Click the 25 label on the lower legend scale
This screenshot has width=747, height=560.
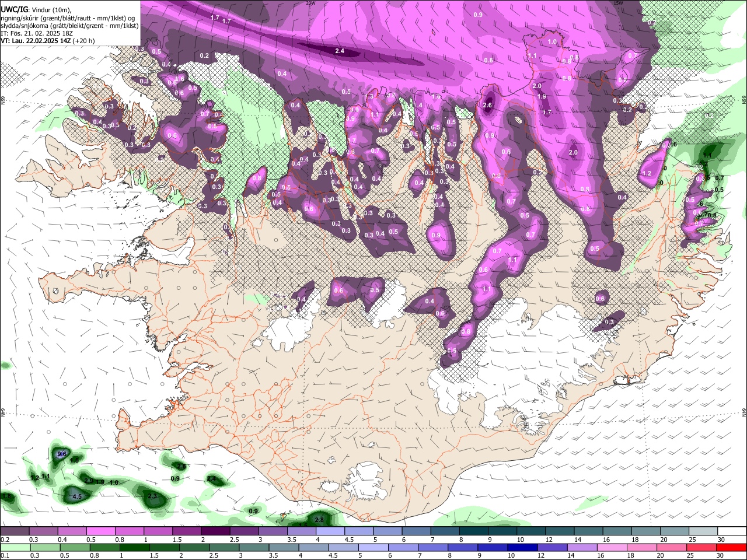[691, 555]
